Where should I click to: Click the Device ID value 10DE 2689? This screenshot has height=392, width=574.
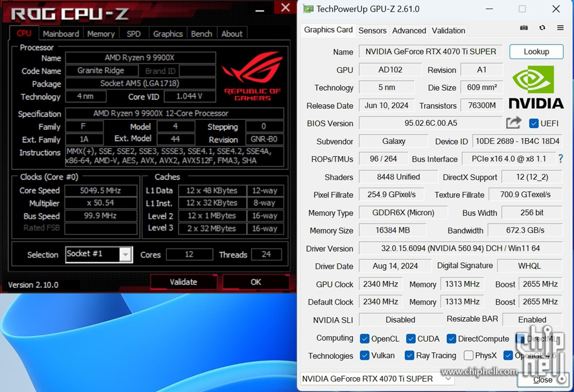pyautogui.click(x=517, y=141)
